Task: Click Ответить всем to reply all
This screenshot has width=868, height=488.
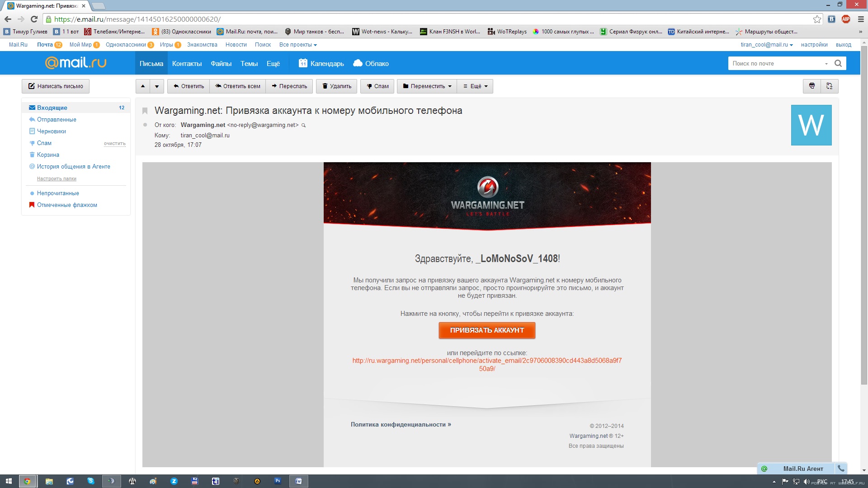Action: click(238, 86)
